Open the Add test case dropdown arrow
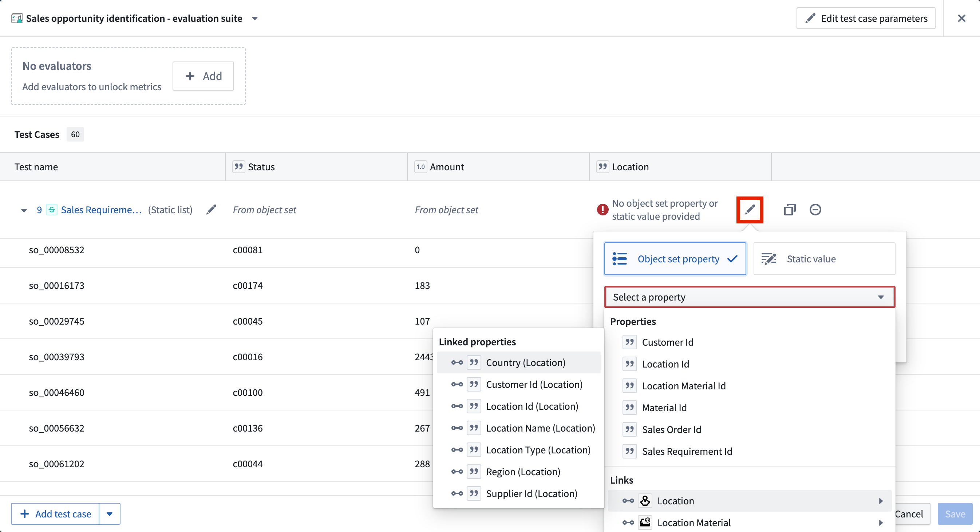The image size is (980, 532). pyautogui.click(x=110, y=514)
